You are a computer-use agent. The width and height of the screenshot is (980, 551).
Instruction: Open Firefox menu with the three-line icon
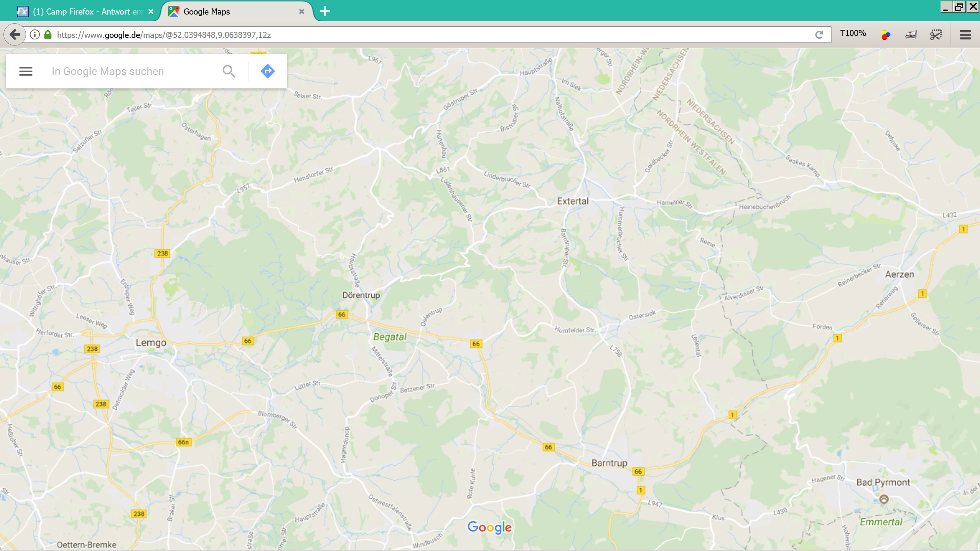(x=965, y=35)
